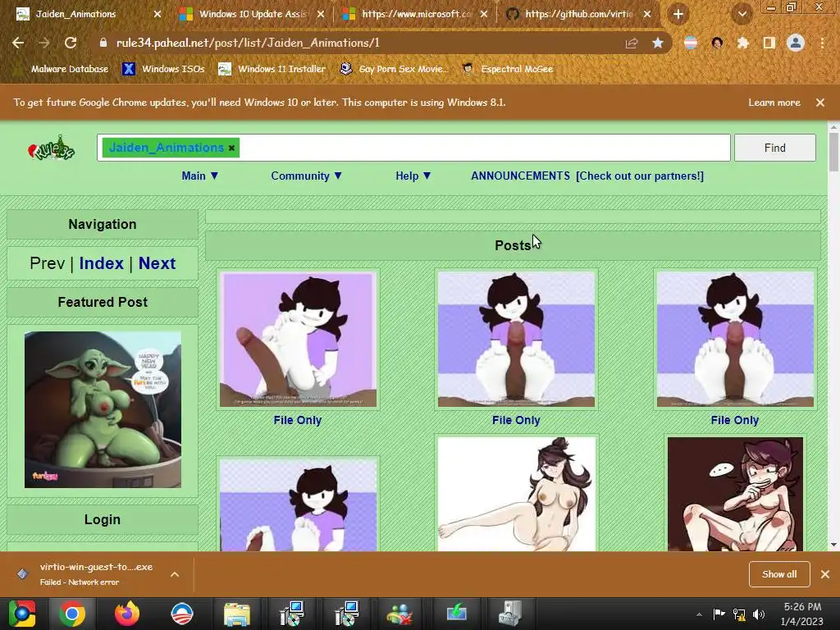Open the network warning tray icon
Viewport: 840px width, 630px height.
point(739,614)
